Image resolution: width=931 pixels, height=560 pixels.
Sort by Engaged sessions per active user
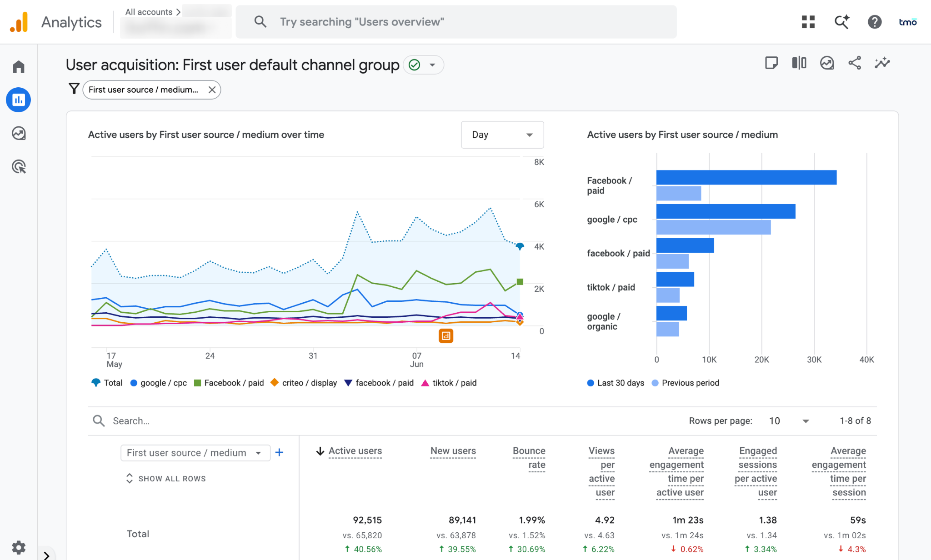pyautogui.click(x=756, y=471)
